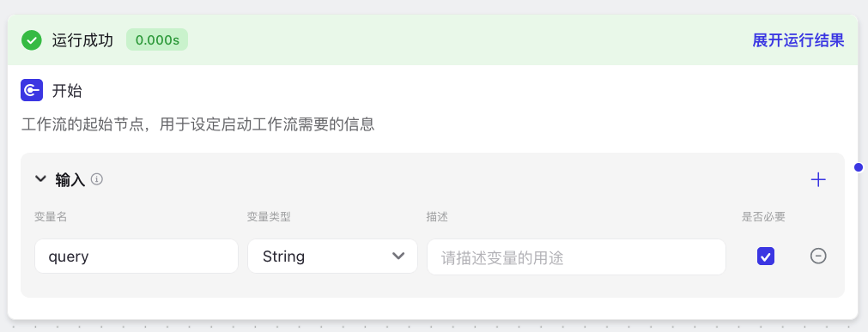Focus the query variable name field
Viewport: 868px width, 332px height.
coord(137,257)
